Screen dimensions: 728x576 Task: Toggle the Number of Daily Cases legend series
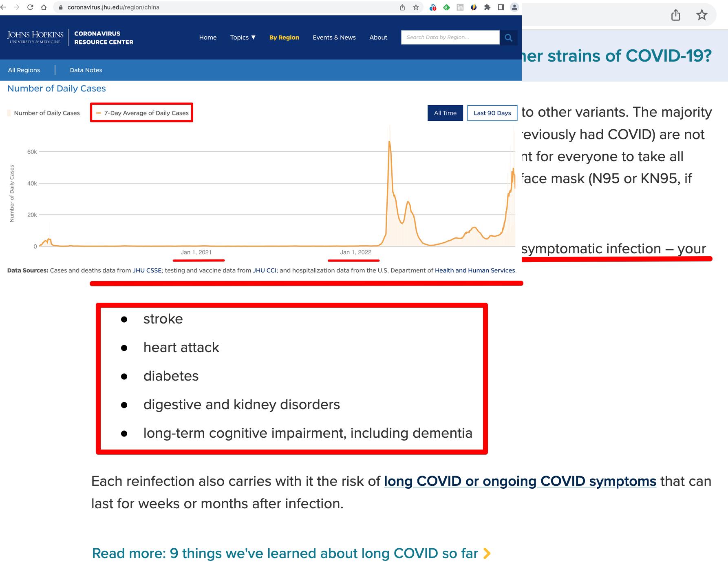[x=44, y=113]
